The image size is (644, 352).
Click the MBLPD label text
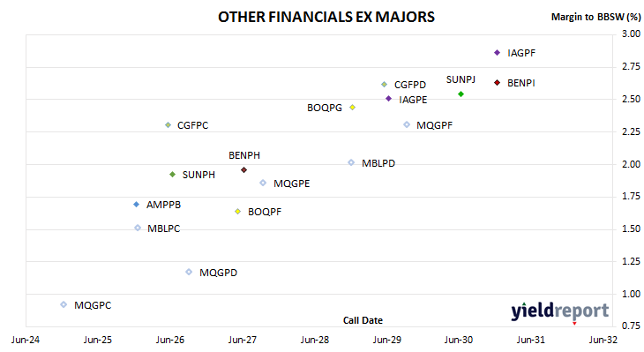[378, 163]
